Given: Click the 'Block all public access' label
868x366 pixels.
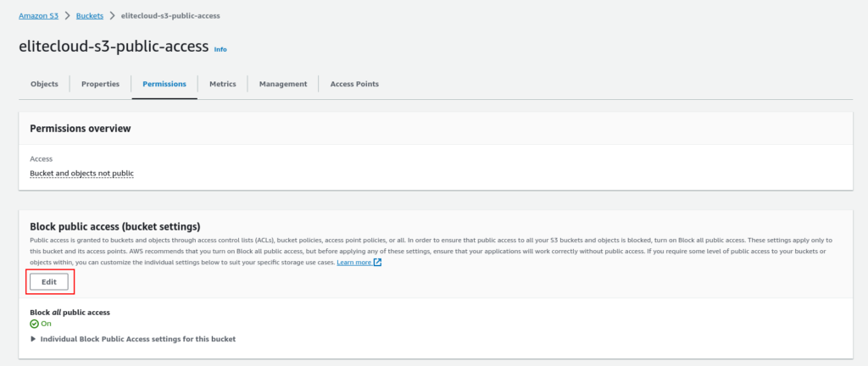Looking at the screenshot, I should (x=70, y=313).
